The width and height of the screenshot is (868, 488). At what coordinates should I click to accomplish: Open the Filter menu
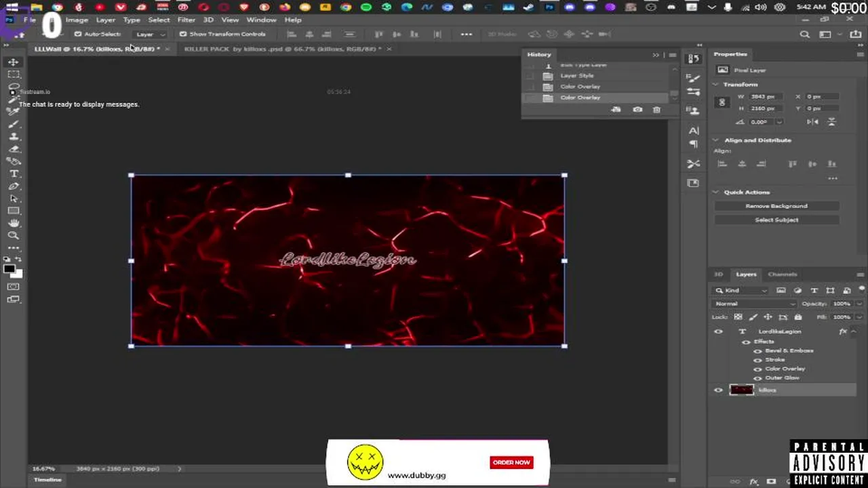point(186,20)
